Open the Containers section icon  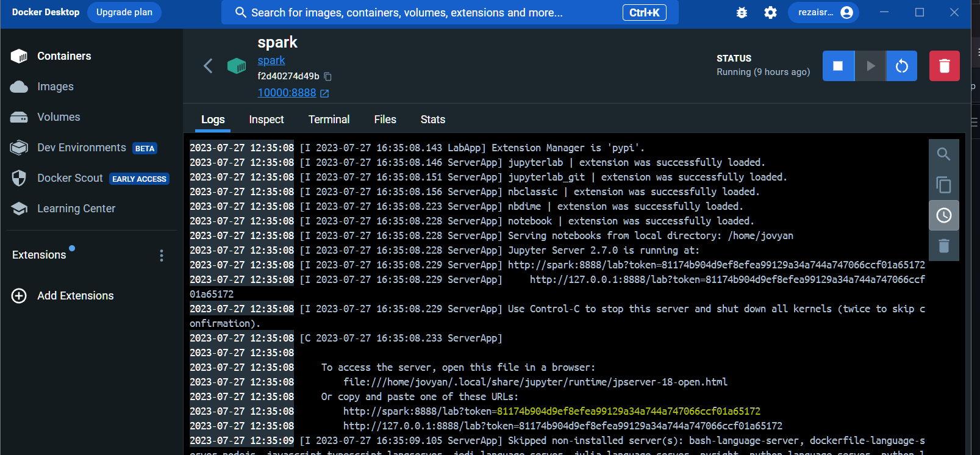[x=19, y=56]
